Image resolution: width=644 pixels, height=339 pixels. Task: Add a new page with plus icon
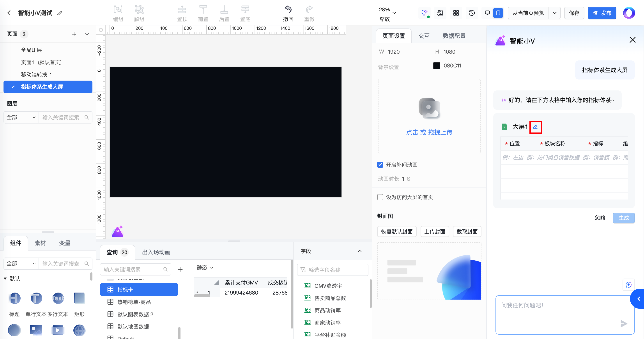74,34
